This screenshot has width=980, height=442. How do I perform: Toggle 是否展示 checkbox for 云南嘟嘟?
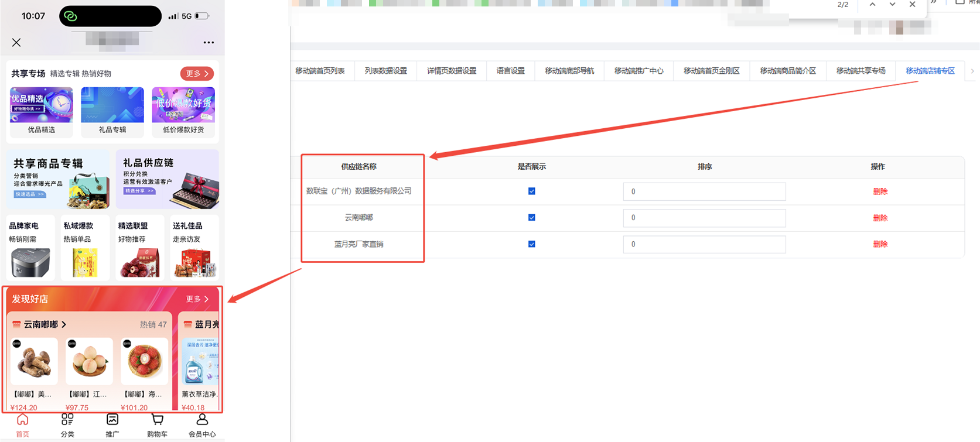531,218
